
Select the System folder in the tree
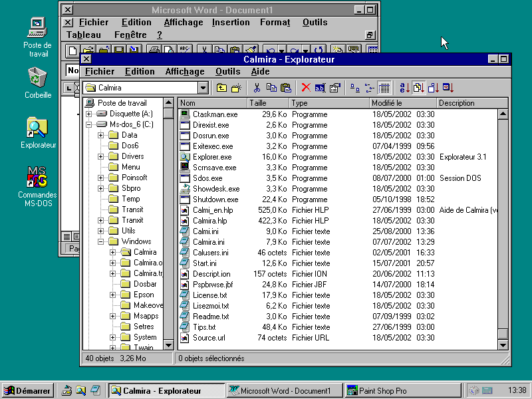pos(145,337)
